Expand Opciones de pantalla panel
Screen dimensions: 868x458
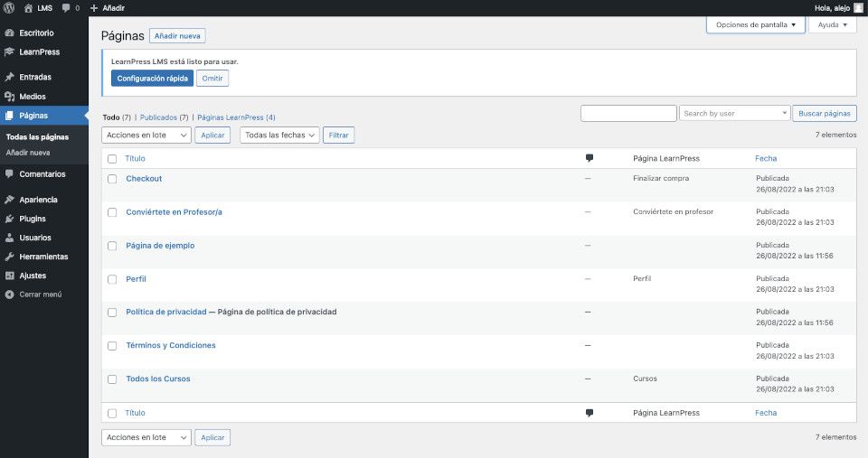pos(756,25)
